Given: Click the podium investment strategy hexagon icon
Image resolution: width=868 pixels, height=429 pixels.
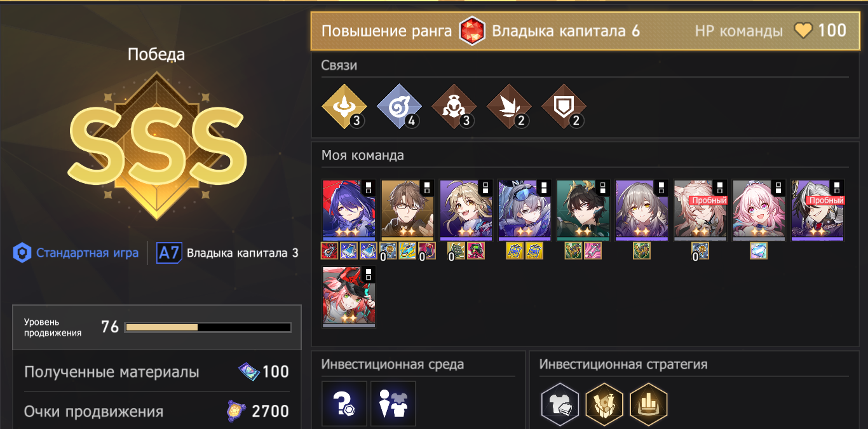Looking at the screenshot, I should (x=648, y=404).
